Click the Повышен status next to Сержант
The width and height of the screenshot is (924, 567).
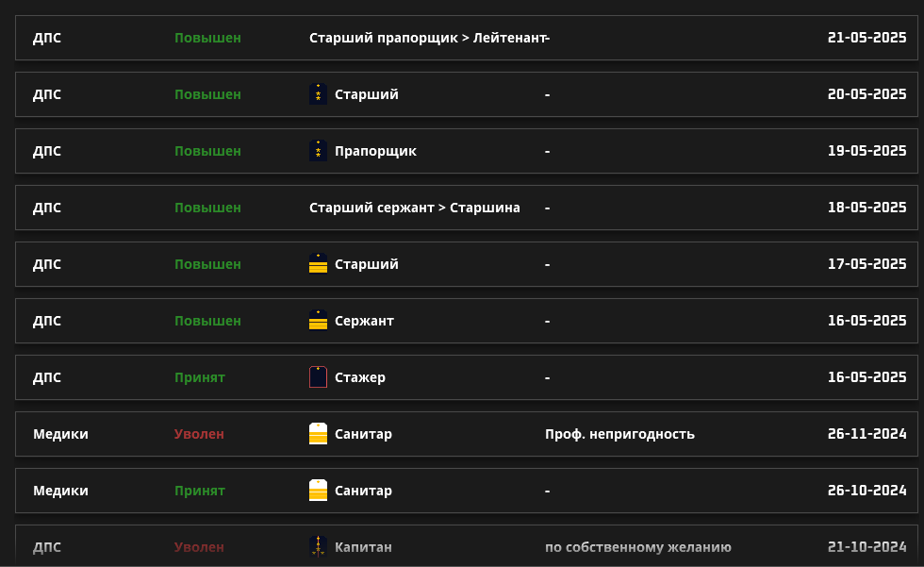click(207, 321)
